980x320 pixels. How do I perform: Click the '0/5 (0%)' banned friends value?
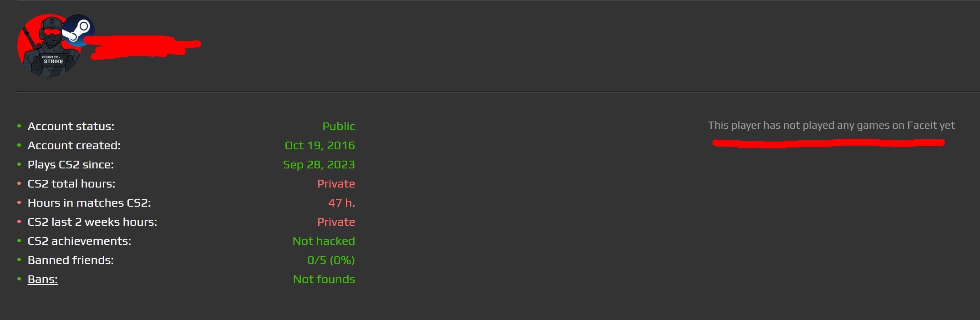(330, 260)
